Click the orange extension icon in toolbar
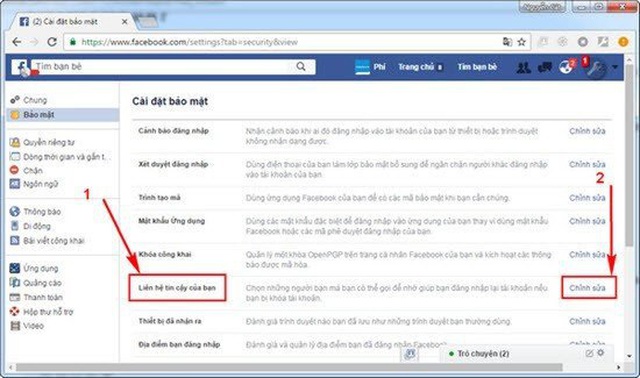 click(x=623, y=42)
